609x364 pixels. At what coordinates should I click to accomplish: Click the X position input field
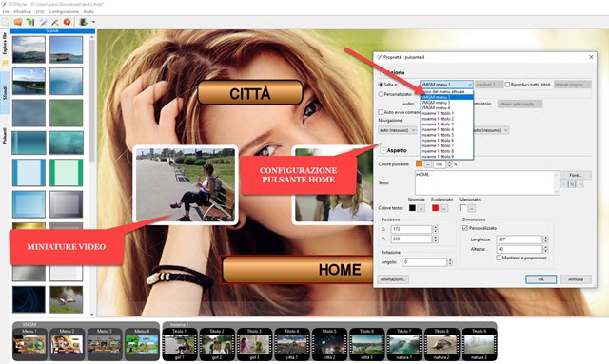click(411, 229)
